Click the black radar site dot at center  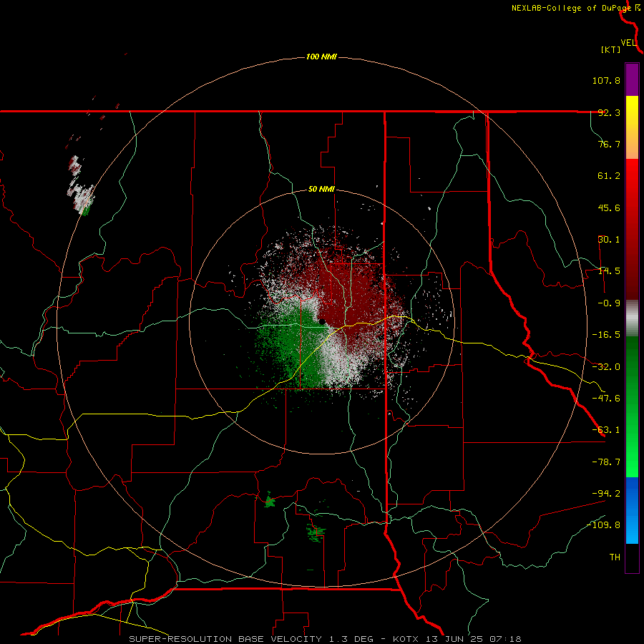tap(322, 321)
